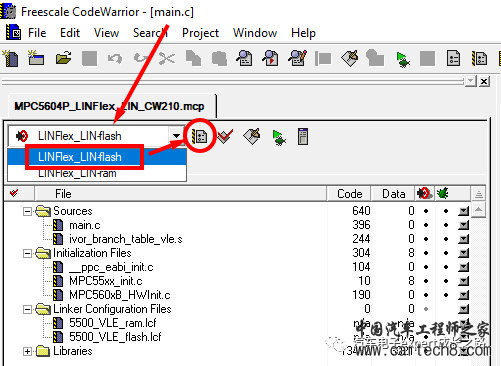This screenshot has height=366, width=501.
Task: Click the main.c file icon
Action: [58, 225]
